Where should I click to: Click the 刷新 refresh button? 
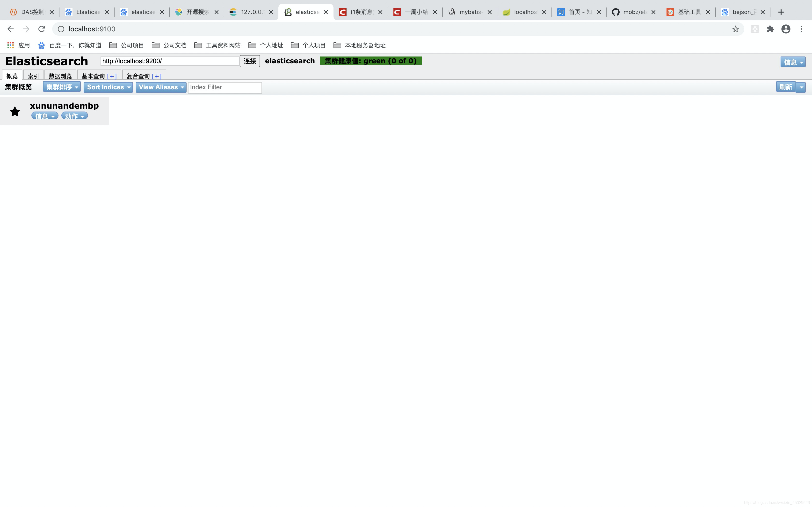point(785,87)
